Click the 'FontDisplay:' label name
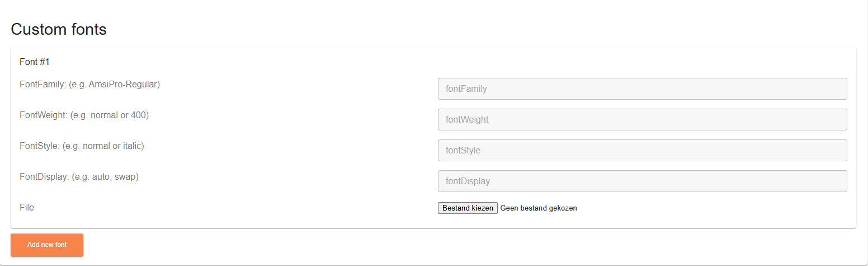Screen dimensions: 868x266 [44, 177]
